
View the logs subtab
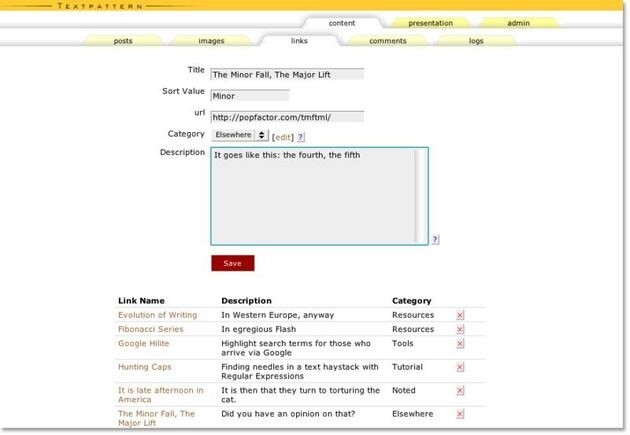(476, 41)
